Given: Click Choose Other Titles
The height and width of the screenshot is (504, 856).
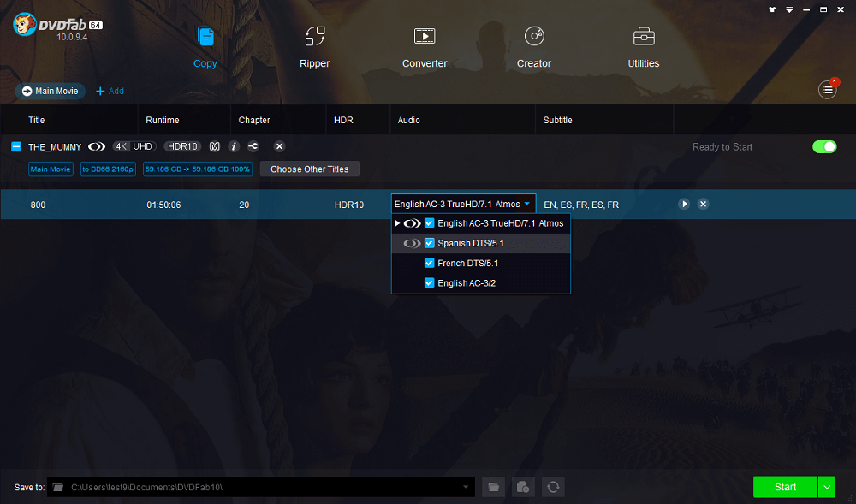Looking at the screenshot, I should tap(310, 169).
